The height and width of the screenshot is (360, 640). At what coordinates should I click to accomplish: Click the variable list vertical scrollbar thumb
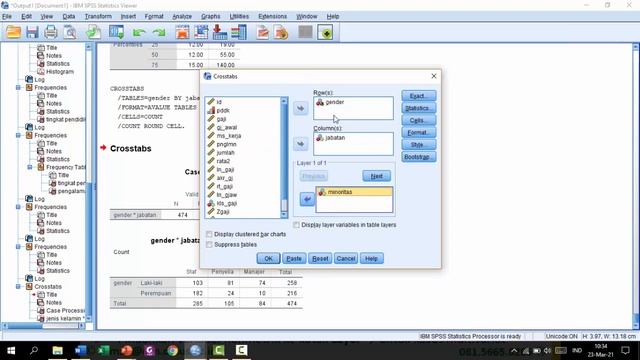[284, 204]
